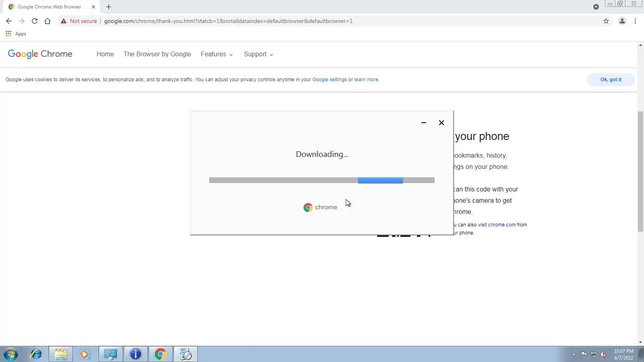The image size is (644, 362).
Task: Click the page vertical scrollbar thumb
Action: click(640, 172)
